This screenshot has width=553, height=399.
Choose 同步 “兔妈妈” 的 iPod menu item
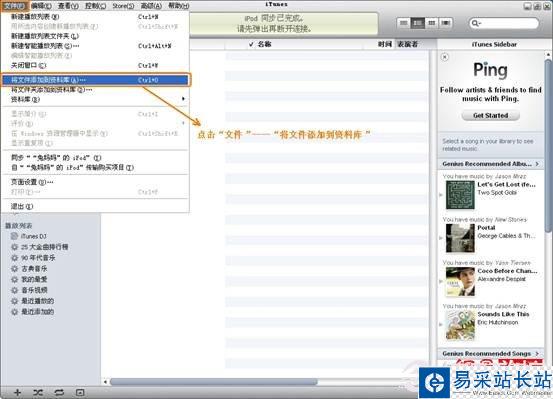pos(95,158)
